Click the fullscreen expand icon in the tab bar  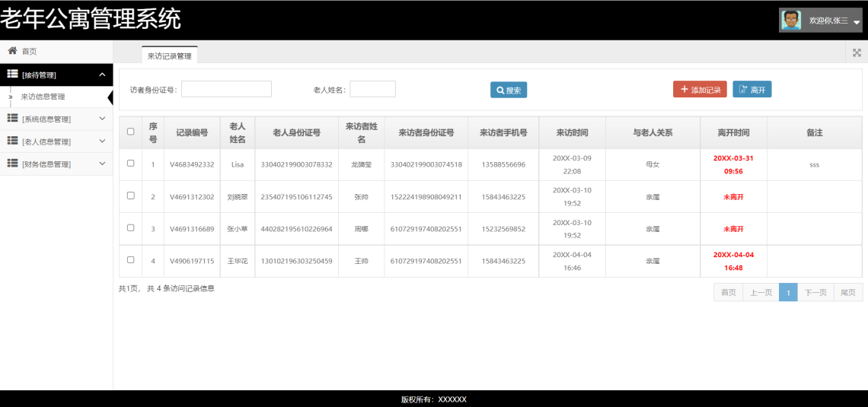857,52
